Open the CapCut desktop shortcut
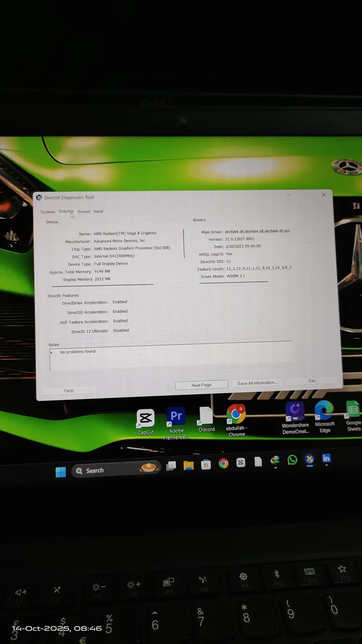 pyautogui.click(x=146, y=418)
